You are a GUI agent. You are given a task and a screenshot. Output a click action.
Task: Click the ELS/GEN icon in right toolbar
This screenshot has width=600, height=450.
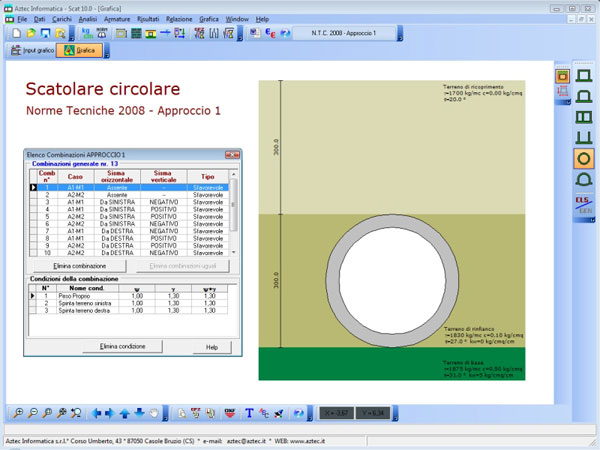(584, 204)
